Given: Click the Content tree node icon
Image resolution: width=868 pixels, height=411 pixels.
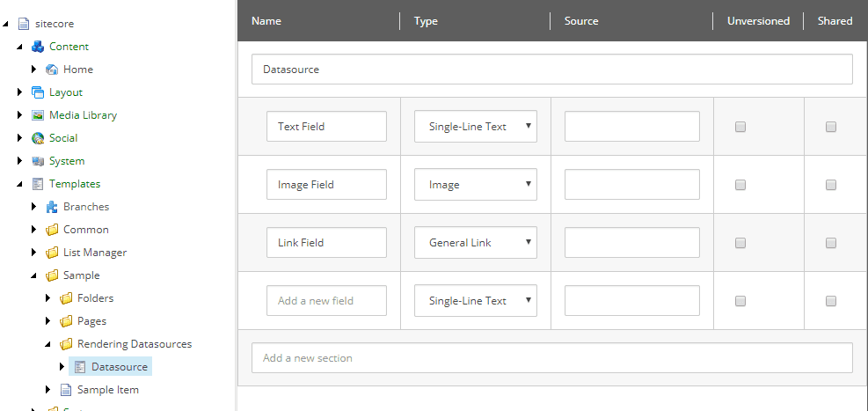Looking at the screenshot, I should 37,47.
